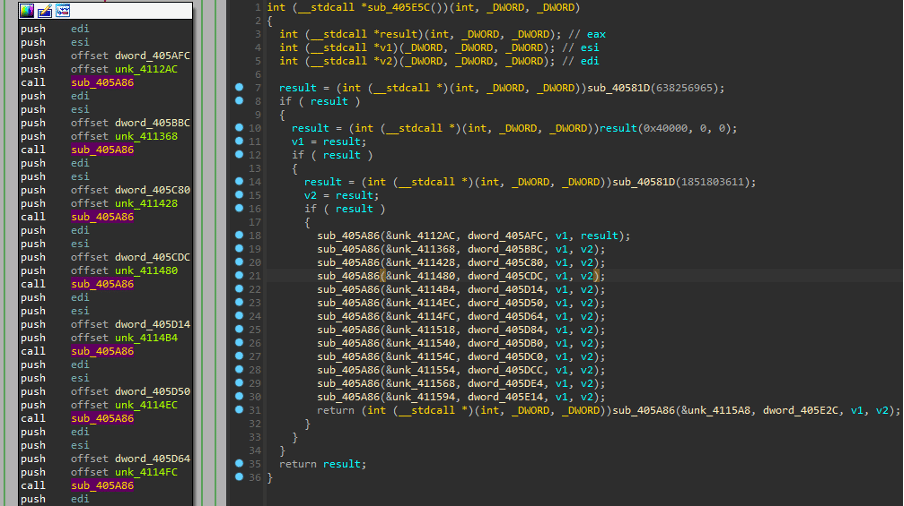Click breakpoint dot beside line 21
Image resolution: width=904 pixels, height=506 pixels.
pos(239,276)
